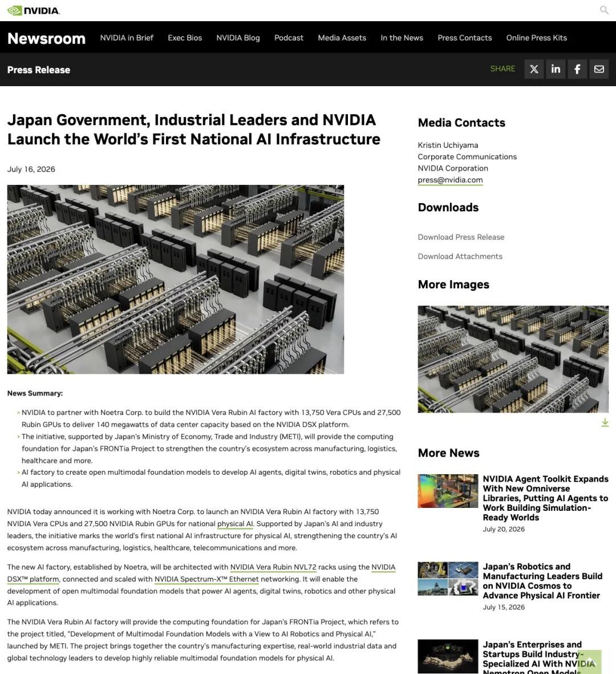Image resolution: width=616 pixels, height=674 pixels.
Task: Open the More Images data center thumbnail
Action: coord(513,360)
